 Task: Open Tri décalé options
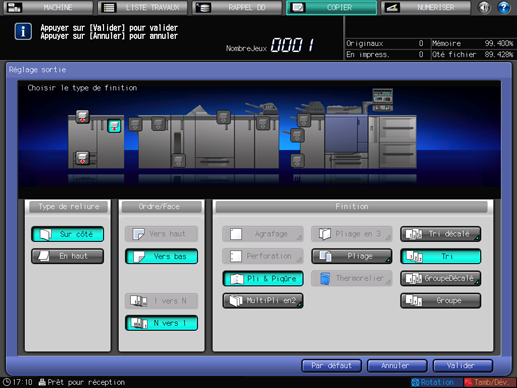click(441, 234)
